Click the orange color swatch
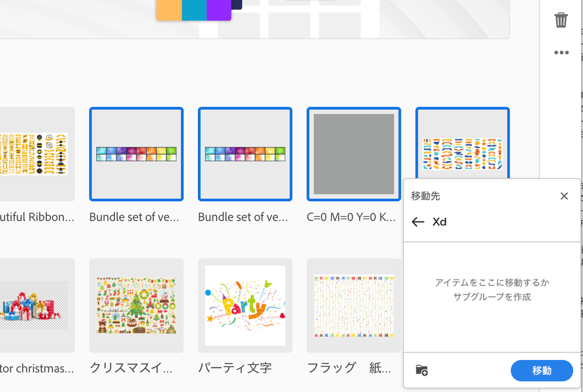 tap(169, 10)
